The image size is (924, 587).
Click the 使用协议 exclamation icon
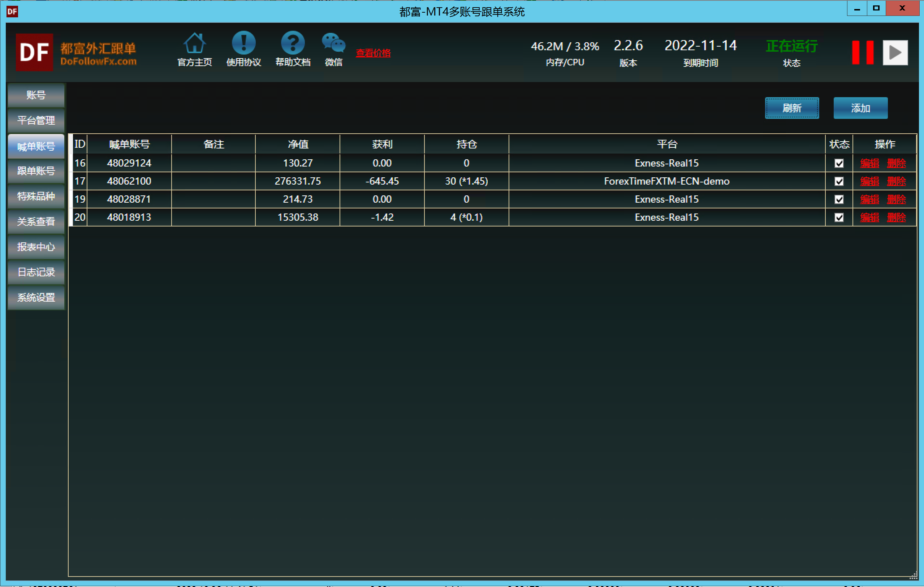point(244,43)
